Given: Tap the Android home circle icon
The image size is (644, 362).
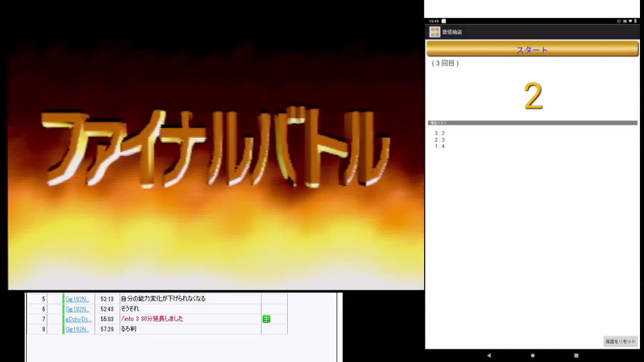Looking at the screenshot, I should (533, 355).
